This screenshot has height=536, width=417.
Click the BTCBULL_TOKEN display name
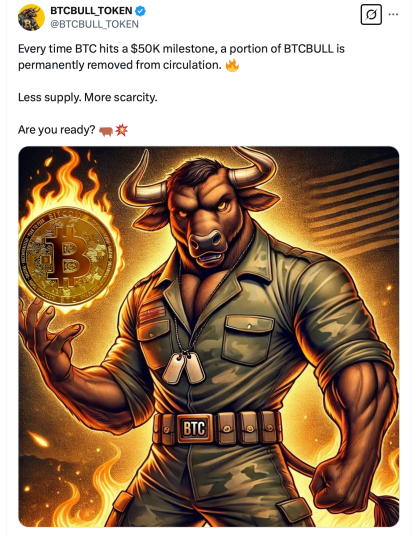click(91, 11)
